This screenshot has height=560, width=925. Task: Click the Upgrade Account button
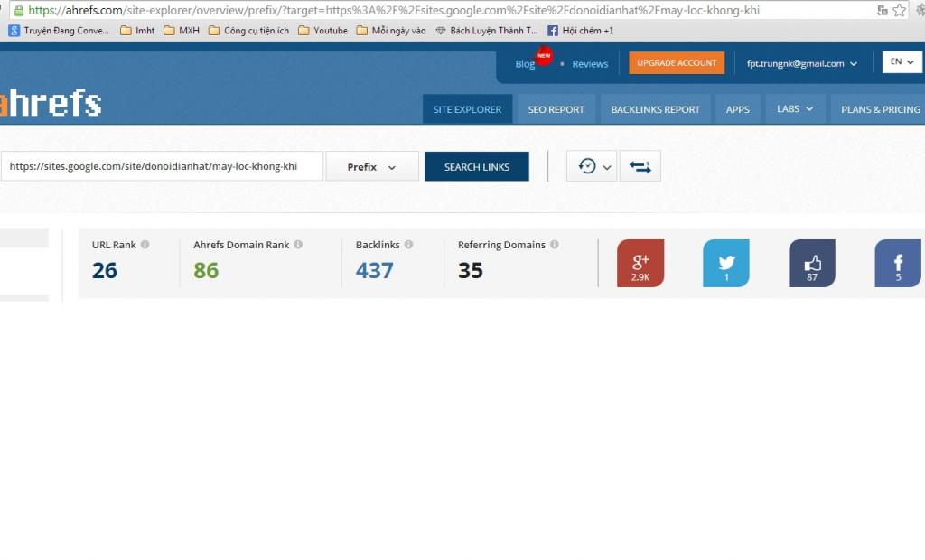pyautogui.click(x=677, y=63)
